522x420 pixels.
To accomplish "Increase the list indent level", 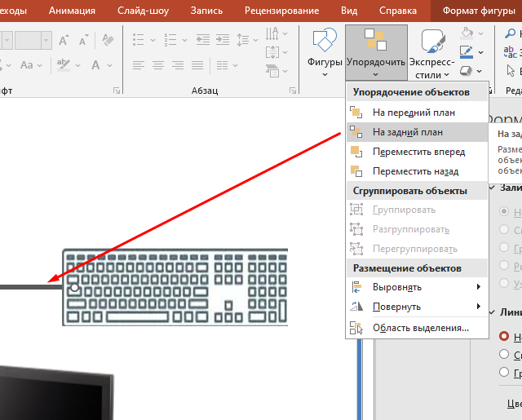I will click(223, 40).
